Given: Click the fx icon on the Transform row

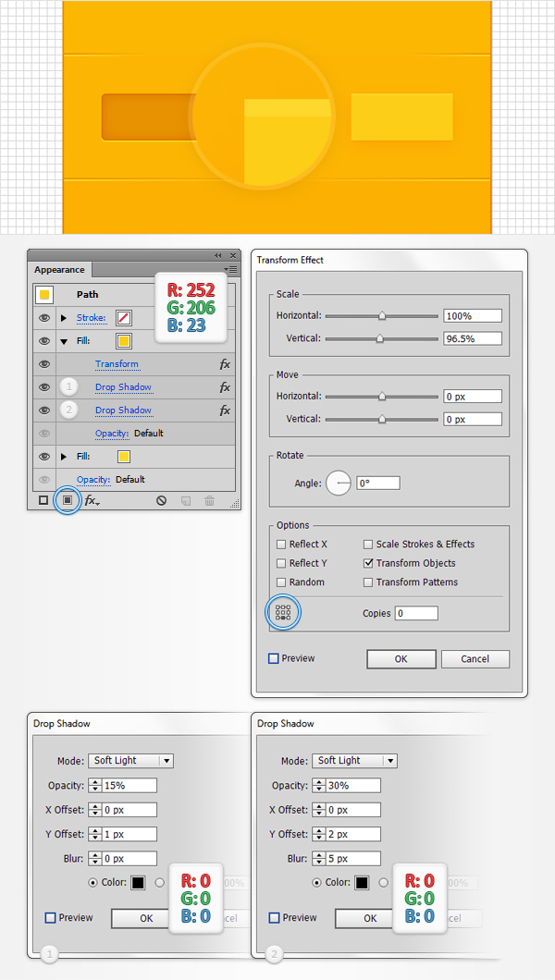Looking at the screenshot, I should coord(225,364).
